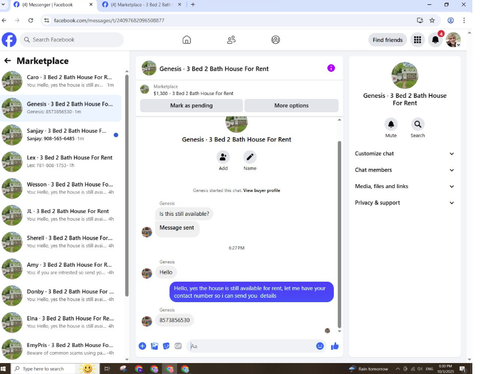
Task: Expand Privacy & support section
Action: pyautogui.click(x=404, y=203)
